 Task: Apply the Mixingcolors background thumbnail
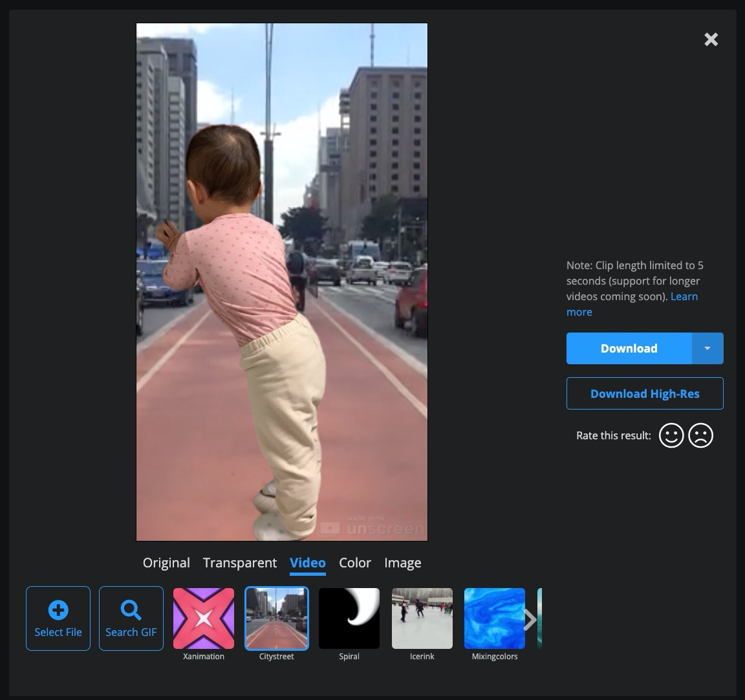coord(495,618)
